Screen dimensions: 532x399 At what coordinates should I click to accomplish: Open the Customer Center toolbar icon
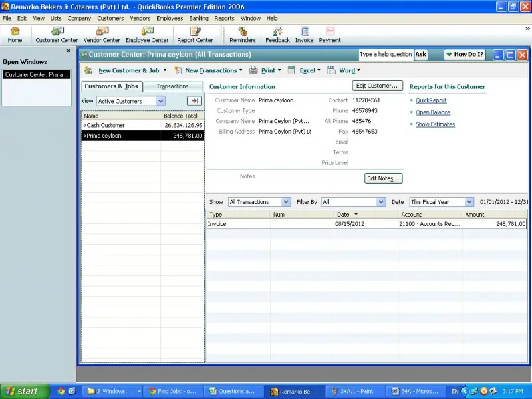(57, 35)
